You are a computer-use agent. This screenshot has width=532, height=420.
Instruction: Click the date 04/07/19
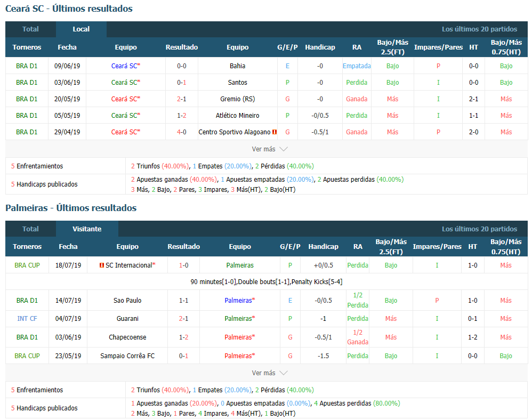click(68, 319)
